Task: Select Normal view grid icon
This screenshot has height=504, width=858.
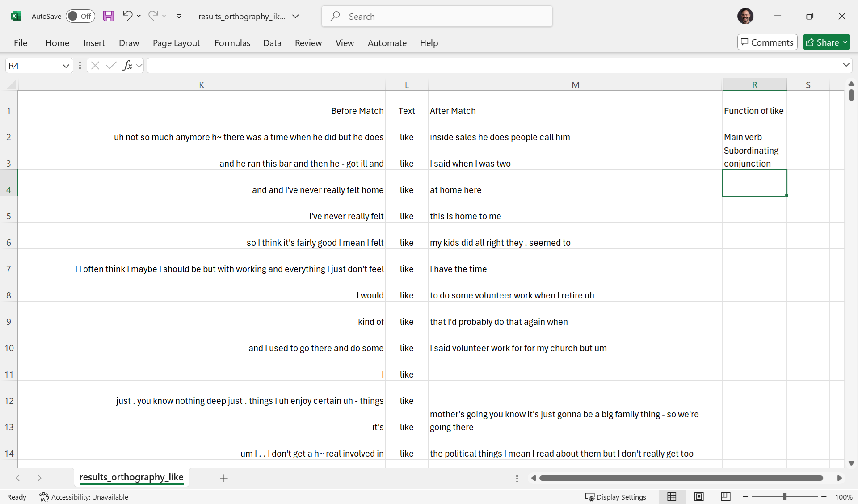Action: point(672,497)
